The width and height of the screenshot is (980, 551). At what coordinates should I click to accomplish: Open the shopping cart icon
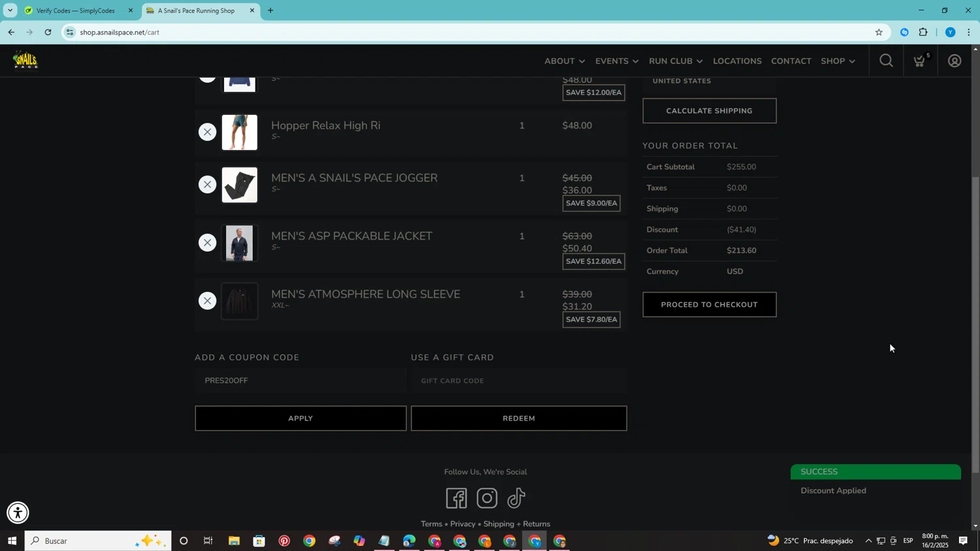point(920,61)
